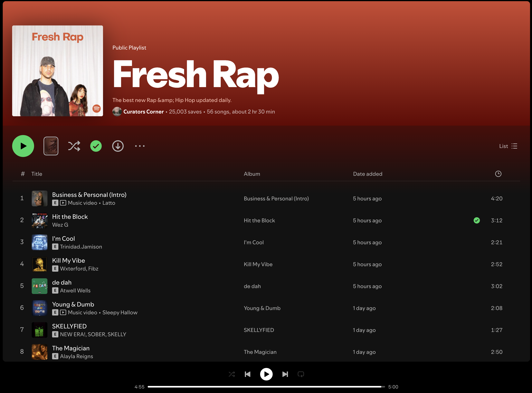Click the Kill My Vibe cover art
Viewport: 532px width, 393px height.
[x=40, y=264]
